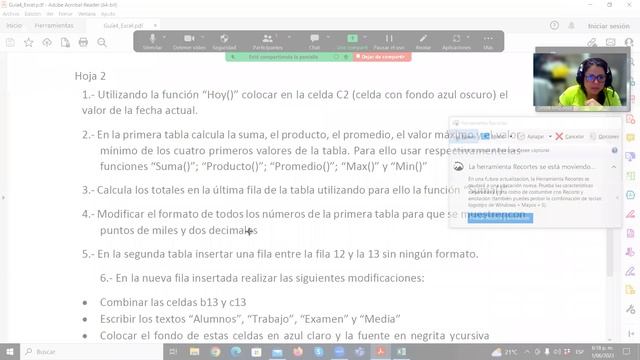The image size is (640, 360).
Task: Click the Acrobat help question mark icon
Action: tap(554, 25)
